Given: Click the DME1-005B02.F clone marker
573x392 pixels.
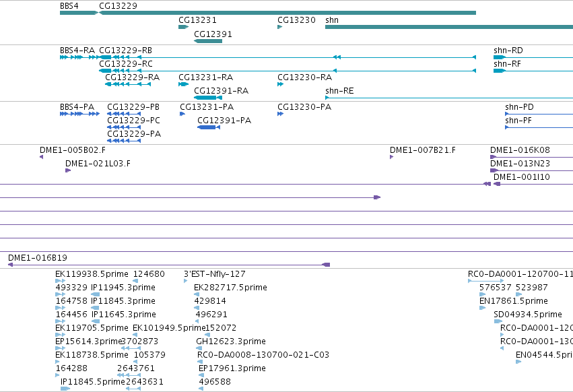Looking at the screenshot, I should [41, 157].
